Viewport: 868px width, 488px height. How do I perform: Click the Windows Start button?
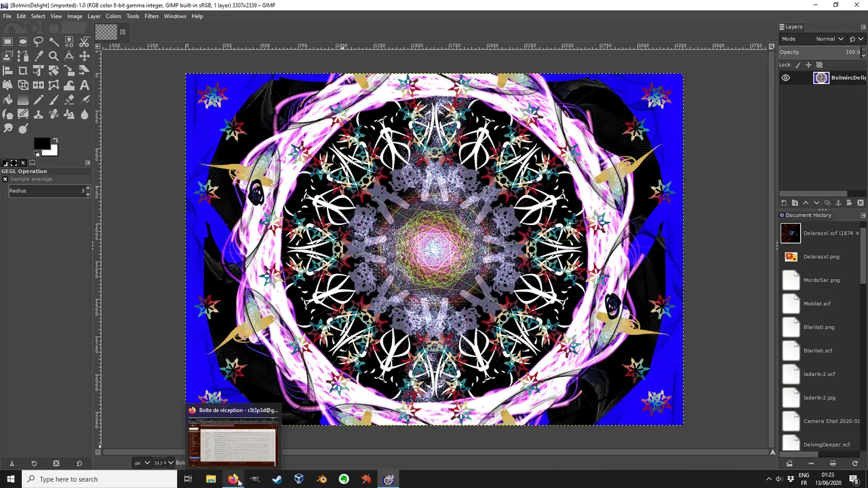click(x=11, y=479)
